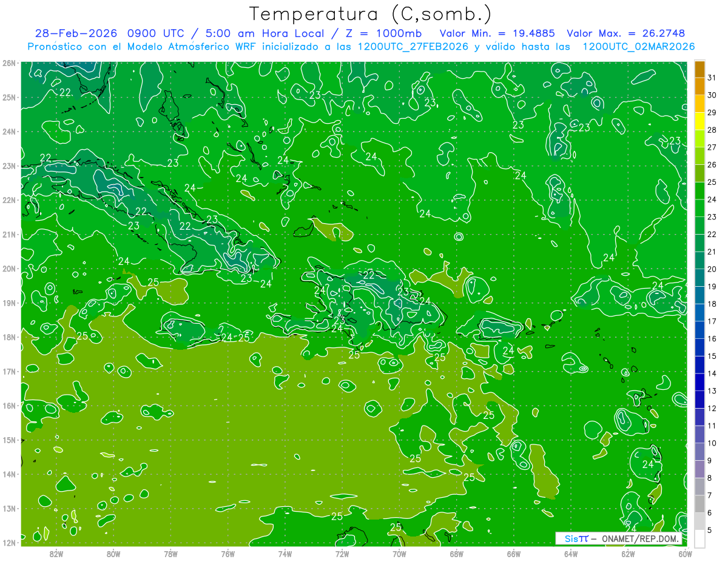Click the top orange-brown swatch of the color bar
The height and width of the screenshot is (562, 728).
click(x=700, y=69)
